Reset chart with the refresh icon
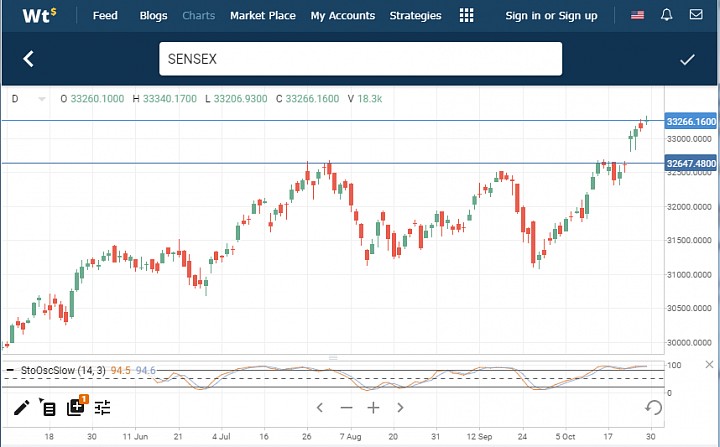This screenshot has height=447, width=720. coord(653,407)
